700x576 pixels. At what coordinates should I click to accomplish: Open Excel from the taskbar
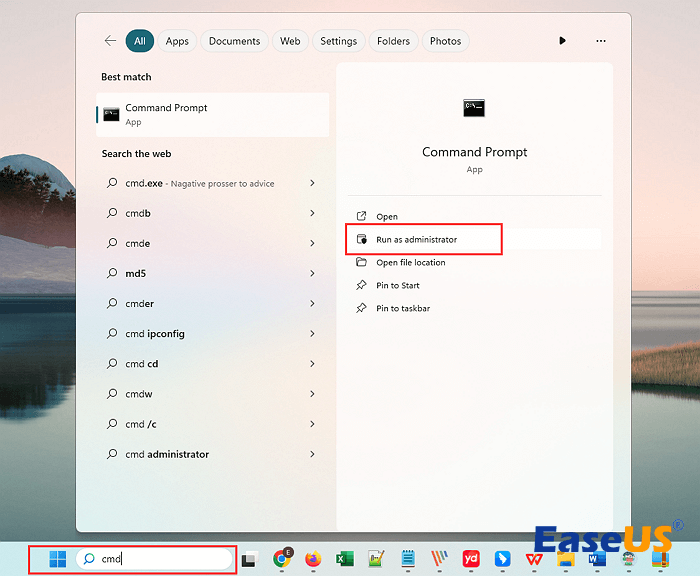point(344,559)
